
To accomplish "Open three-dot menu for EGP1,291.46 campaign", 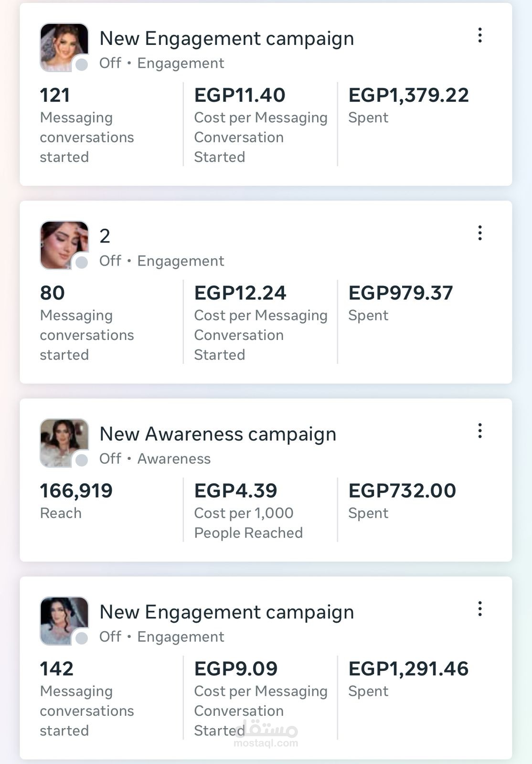I will click(x=480, y=609).
